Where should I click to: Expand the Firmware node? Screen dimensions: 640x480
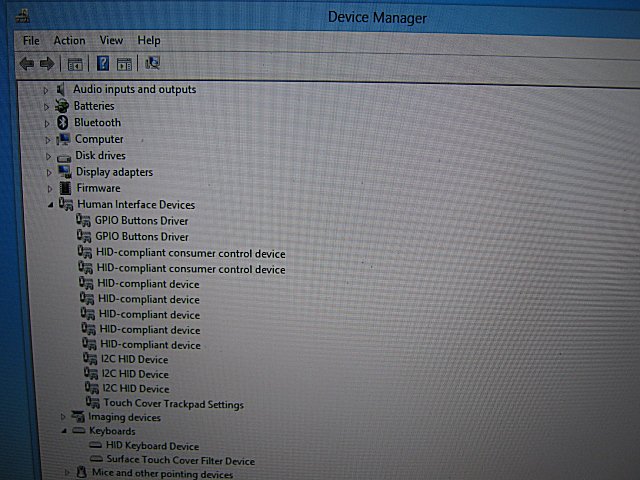coord(50,189)
